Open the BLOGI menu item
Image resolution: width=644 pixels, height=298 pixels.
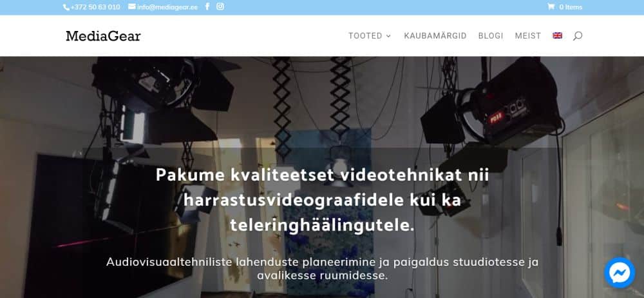click(x=491, y=36)
